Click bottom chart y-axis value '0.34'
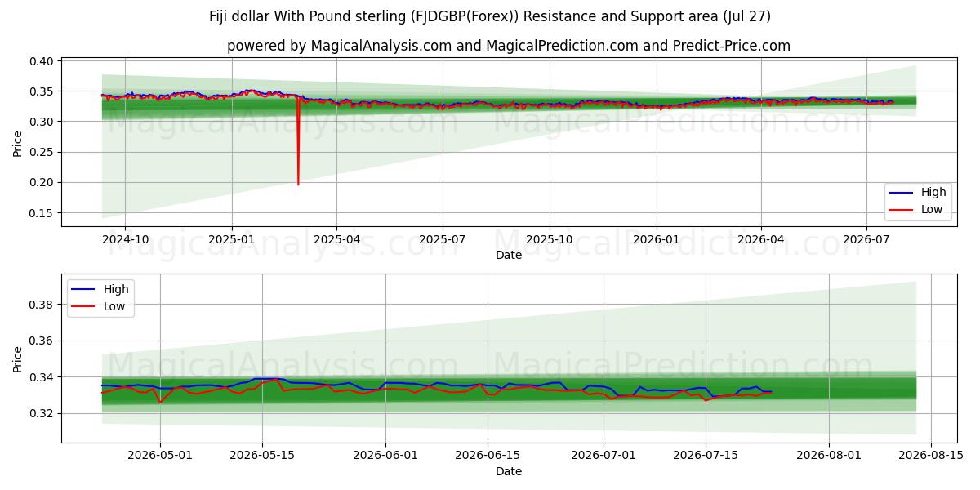The image size is (980, 490). [x=42, y=377]
